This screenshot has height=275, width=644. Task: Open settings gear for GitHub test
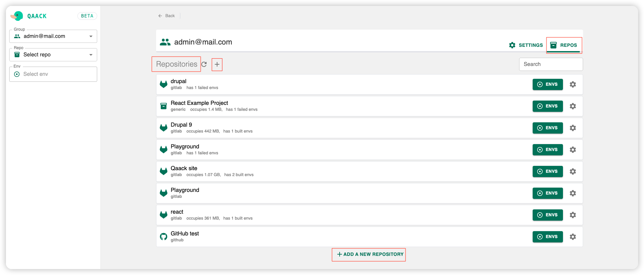(x=573, y=237)
